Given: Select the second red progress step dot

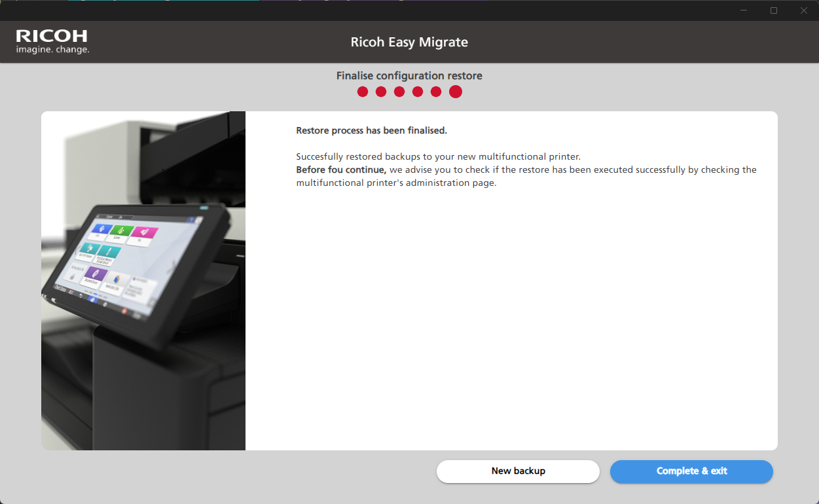Looking at the screenshot, I should (381, 92).
